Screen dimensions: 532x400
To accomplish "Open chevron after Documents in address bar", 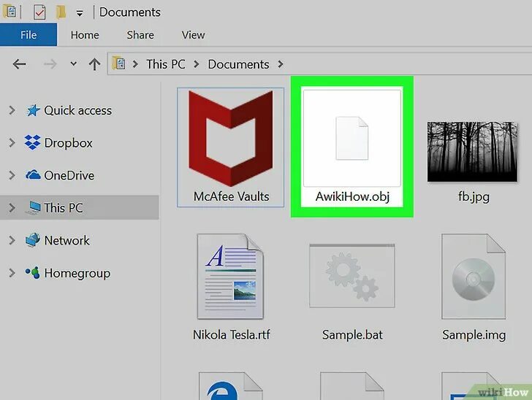I will [281, 64].
